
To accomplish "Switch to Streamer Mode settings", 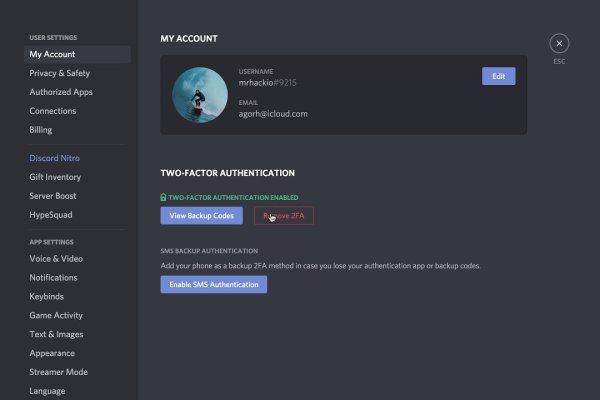I will click(x=58, y=372).
